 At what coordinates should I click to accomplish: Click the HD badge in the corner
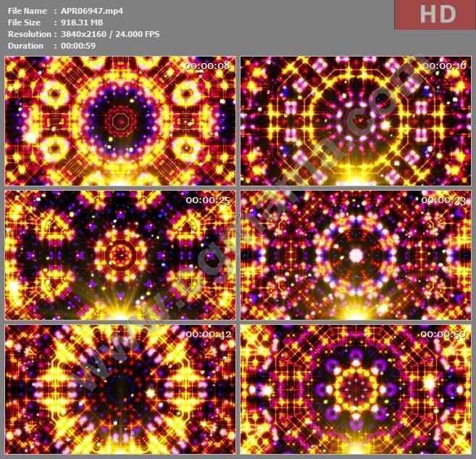tap(439, 14)
